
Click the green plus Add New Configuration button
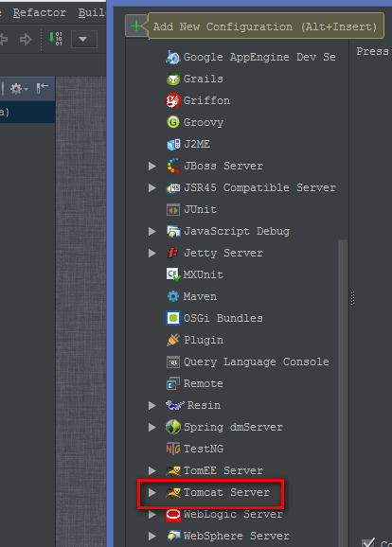tap(136, 26)
